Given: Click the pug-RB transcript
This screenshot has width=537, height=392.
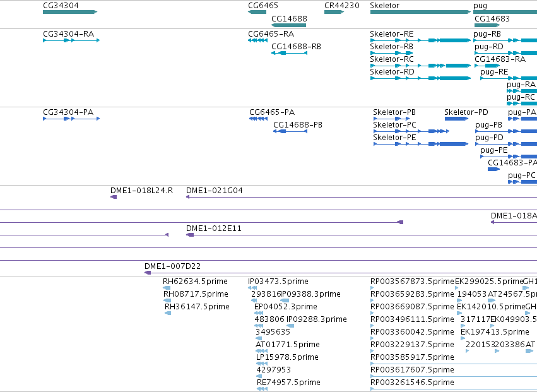Looking at the screenshot, I should tap(505, 40).
